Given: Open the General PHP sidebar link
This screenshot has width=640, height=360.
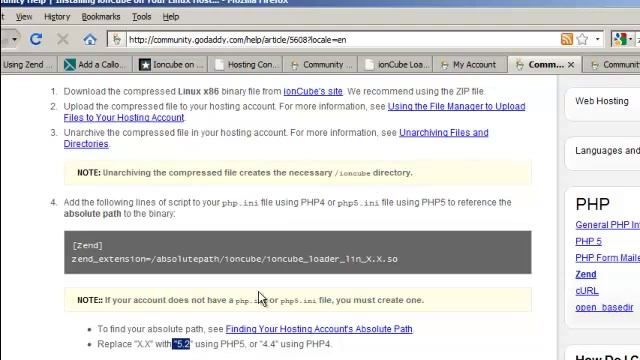Looking at the screenshot, I should click(x=607, y=225).
